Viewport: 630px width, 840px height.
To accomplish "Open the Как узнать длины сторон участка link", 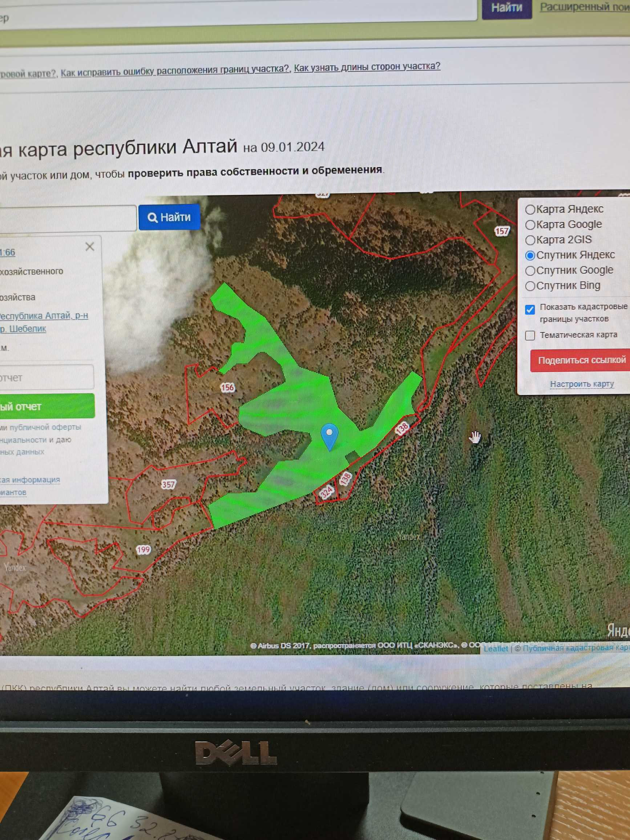I will [x=367, y=67].
